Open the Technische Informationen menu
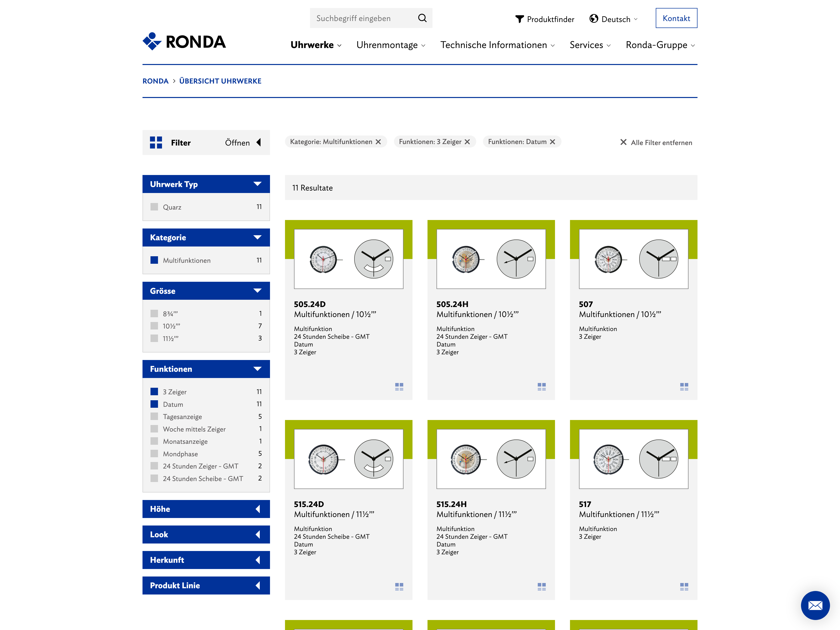840x630 pixels. (497, 45)
